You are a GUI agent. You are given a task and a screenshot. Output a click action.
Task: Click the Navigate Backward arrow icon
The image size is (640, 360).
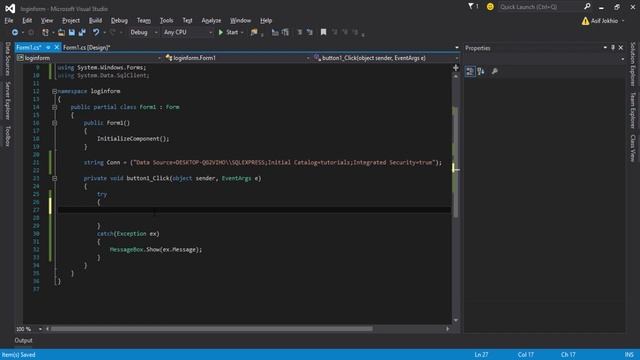tap(15, 32)
